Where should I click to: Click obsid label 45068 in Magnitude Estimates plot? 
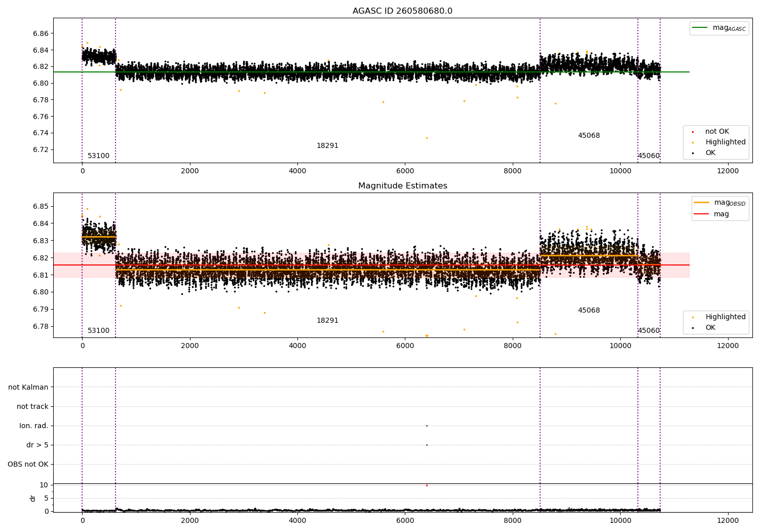pyautogui.click(x=589, y=311)
